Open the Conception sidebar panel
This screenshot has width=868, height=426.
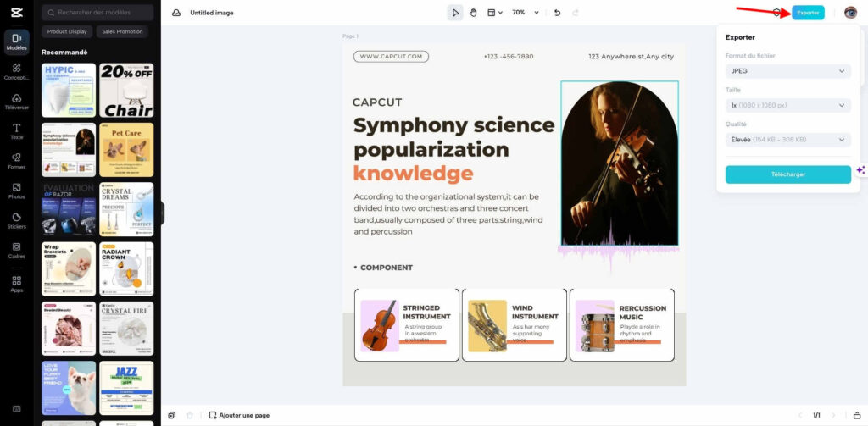point(17,72)
